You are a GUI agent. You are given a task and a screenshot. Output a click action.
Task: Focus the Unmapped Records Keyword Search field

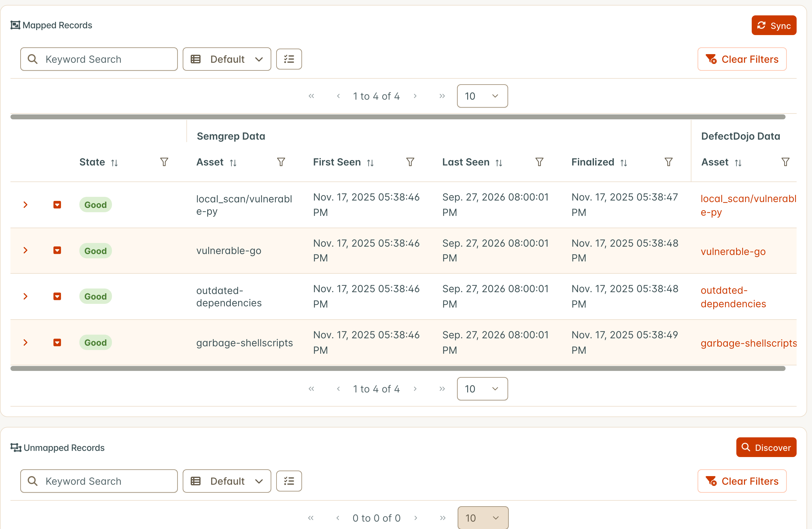(x=99, y=481)
